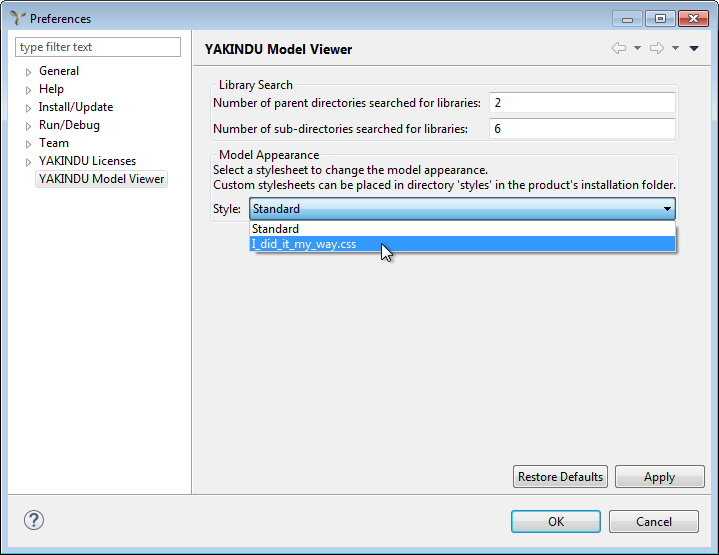Click the parent directories number field
Image resolution: width=719 pixels, height=555 pixels.
(x=582, y=103)
